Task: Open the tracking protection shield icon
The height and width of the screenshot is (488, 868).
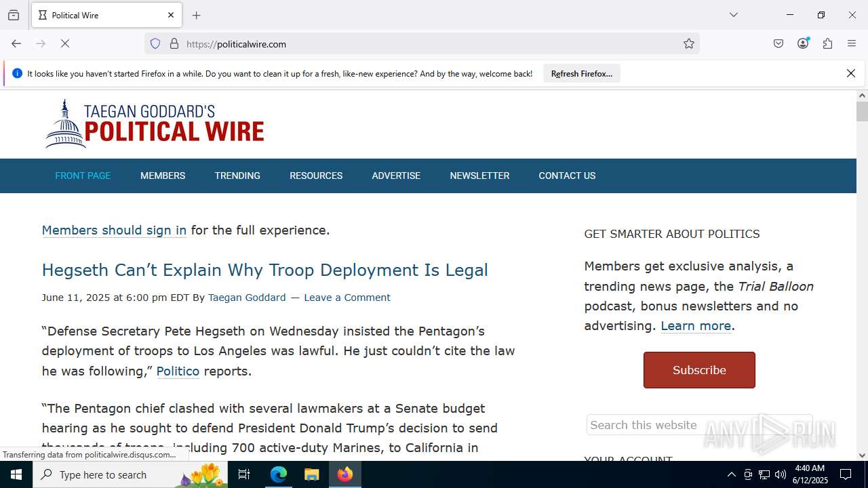Action: tap(155, 43)
